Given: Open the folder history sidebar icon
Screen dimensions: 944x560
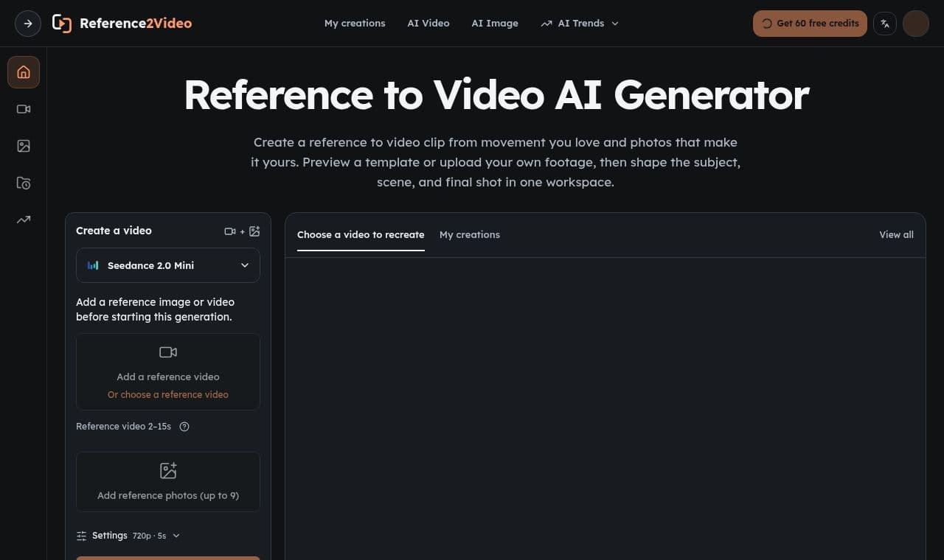Looking at the screenshot, I should click(24, 183).
